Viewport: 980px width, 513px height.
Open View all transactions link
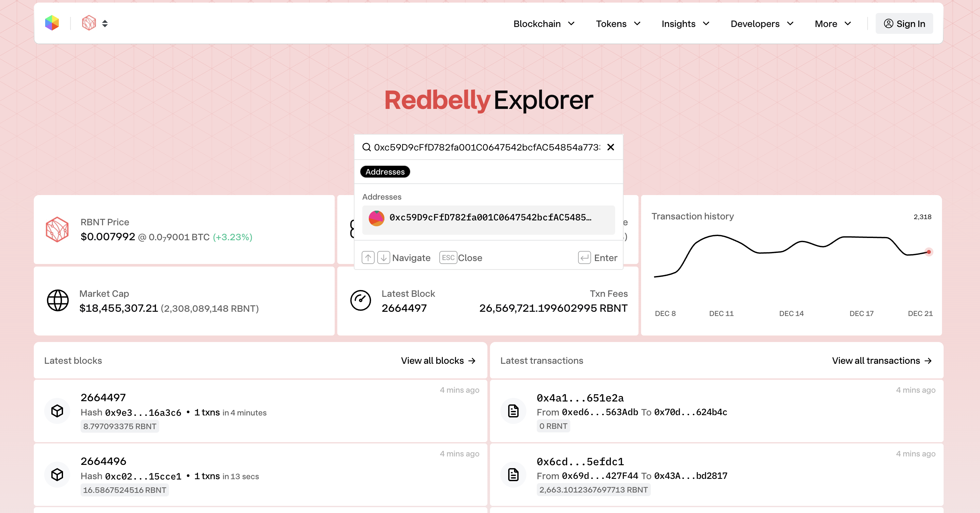882,361
